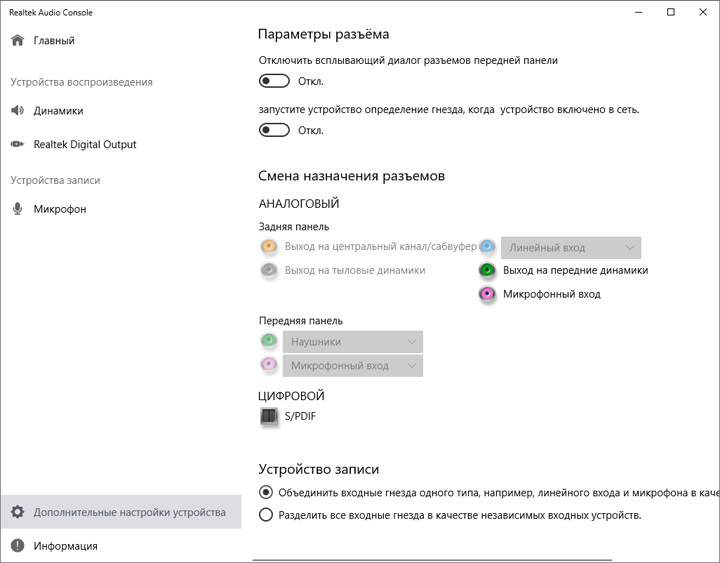Click the gray rear speakers jack icon

tap(268, 270)
